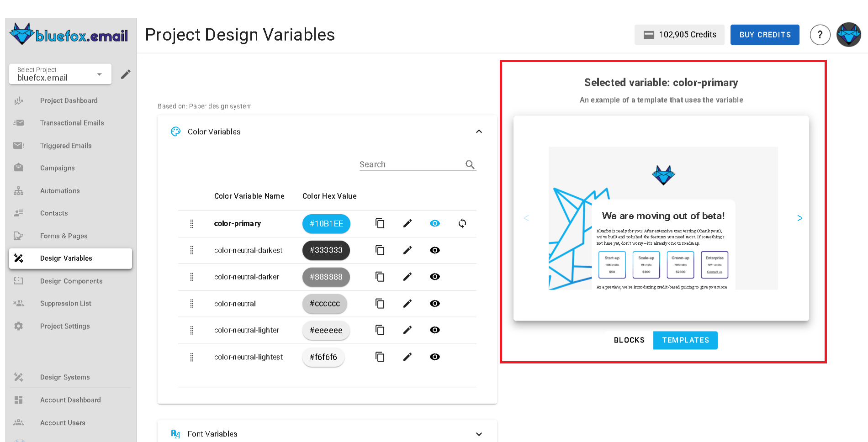Show the previous template example

click(x=526, y=218)
